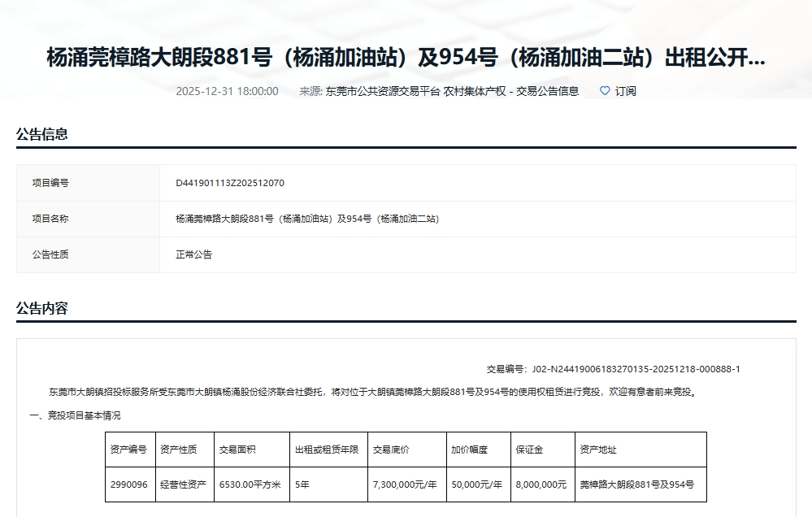Image resolution: width=812 pixels, height=517 pixels.
Task: Select the 公告信息 section heading
Action: point(42,134)
